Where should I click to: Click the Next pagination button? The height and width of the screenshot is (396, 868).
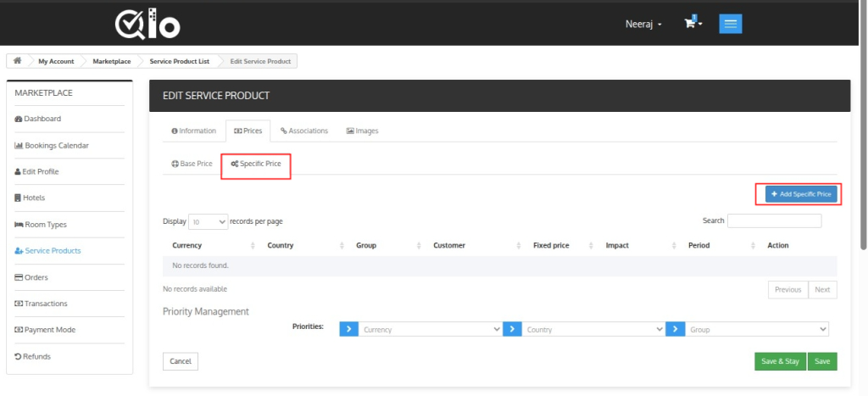[x=822, y=290]
